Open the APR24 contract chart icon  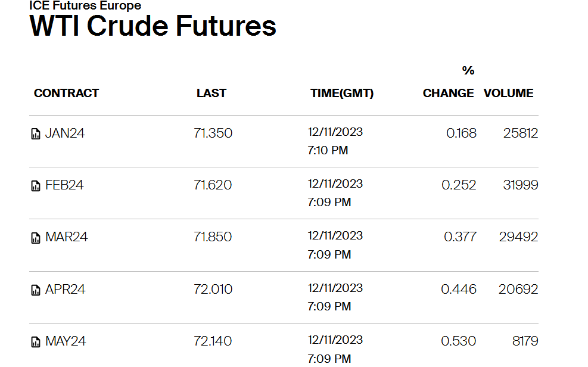tap(36, 290)
